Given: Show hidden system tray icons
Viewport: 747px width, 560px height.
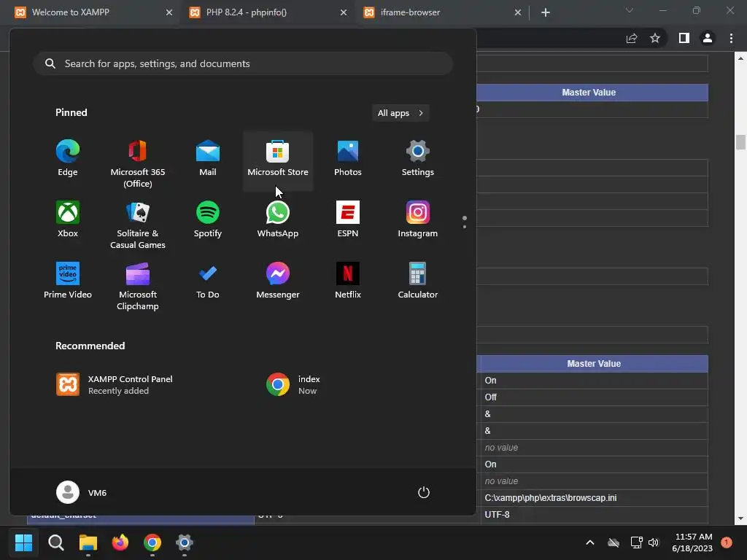Looking at the screenshot, I should coord(589,542).
